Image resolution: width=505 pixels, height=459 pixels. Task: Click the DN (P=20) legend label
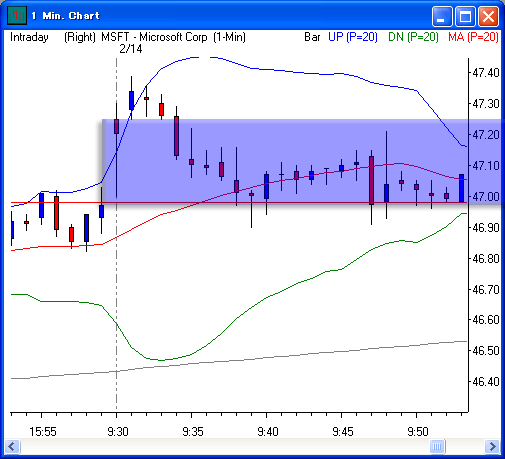coord(413,37)
